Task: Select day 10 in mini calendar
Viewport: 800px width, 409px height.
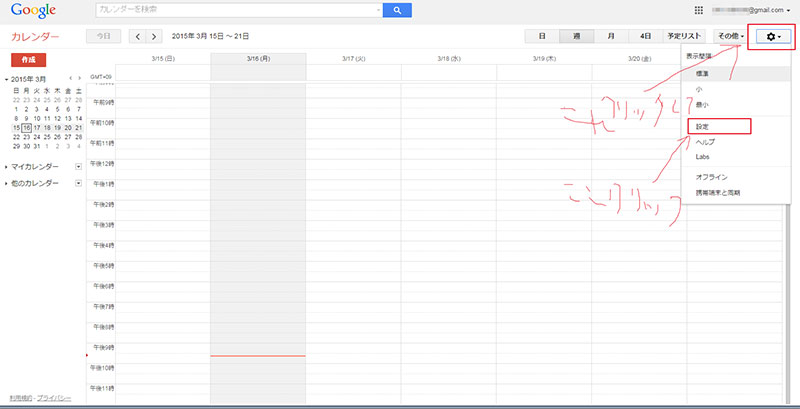Action: 37,118
